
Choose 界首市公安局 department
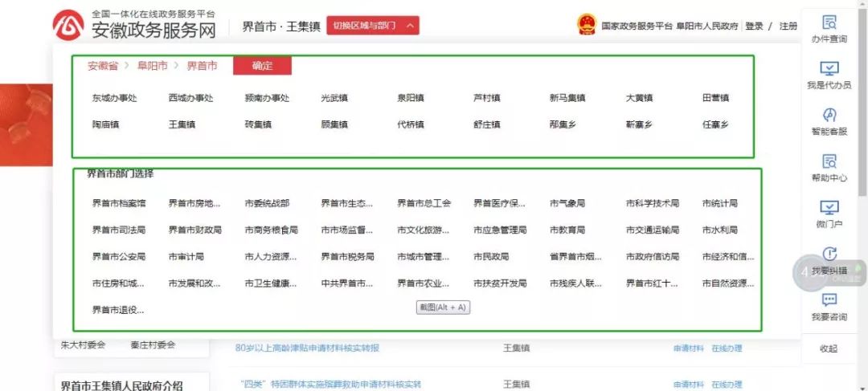click(x=119, y=257)
